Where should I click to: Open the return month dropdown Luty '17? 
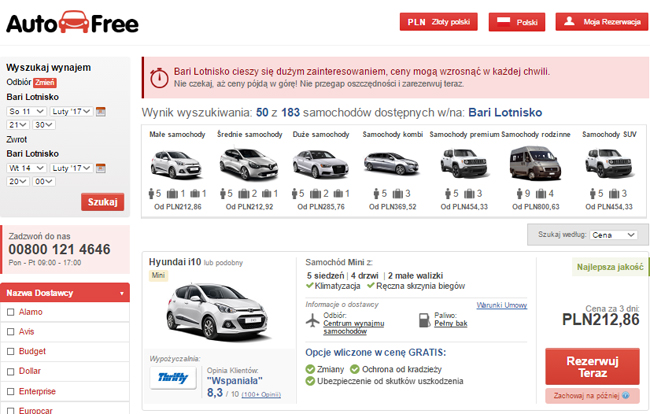[71, 168]
